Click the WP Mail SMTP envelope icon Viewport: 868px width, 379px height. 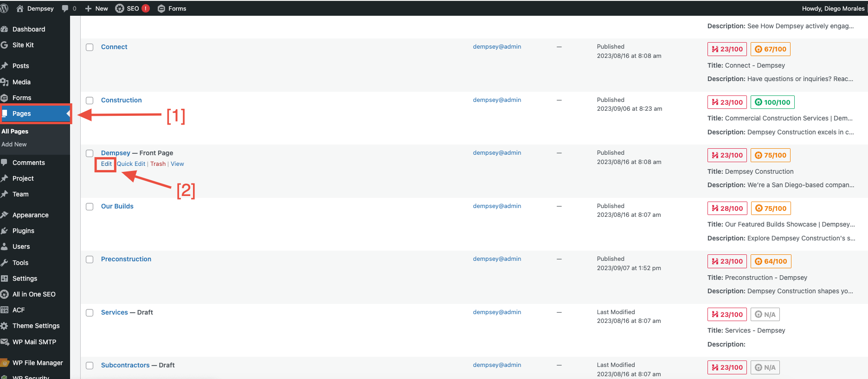point(5,342)
